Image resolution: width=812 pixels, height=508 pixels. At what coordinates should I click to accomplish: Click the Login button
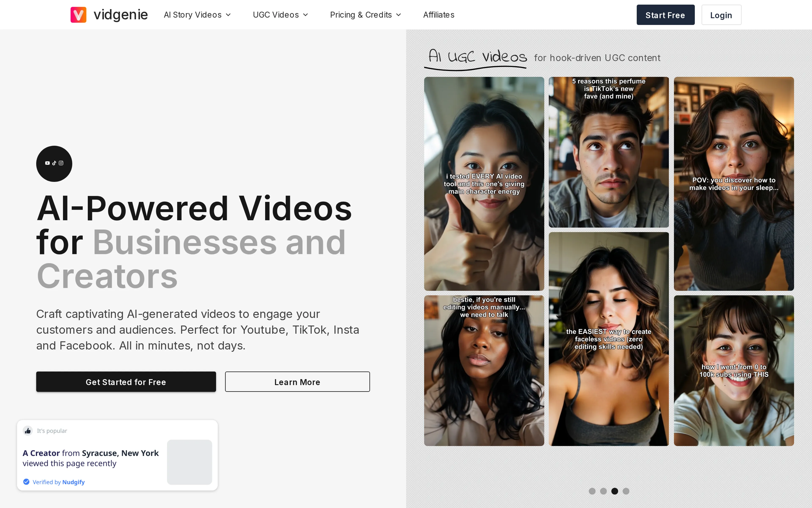pyautogui.click(x=721, y=15)
